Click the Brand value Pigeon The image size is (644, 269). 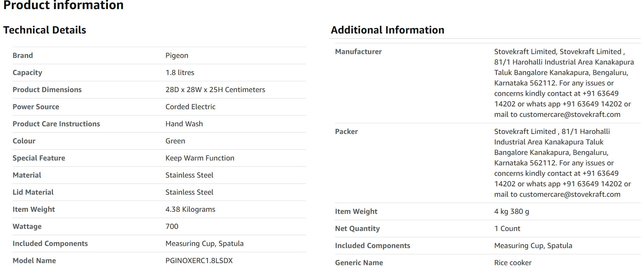[177, 55]
